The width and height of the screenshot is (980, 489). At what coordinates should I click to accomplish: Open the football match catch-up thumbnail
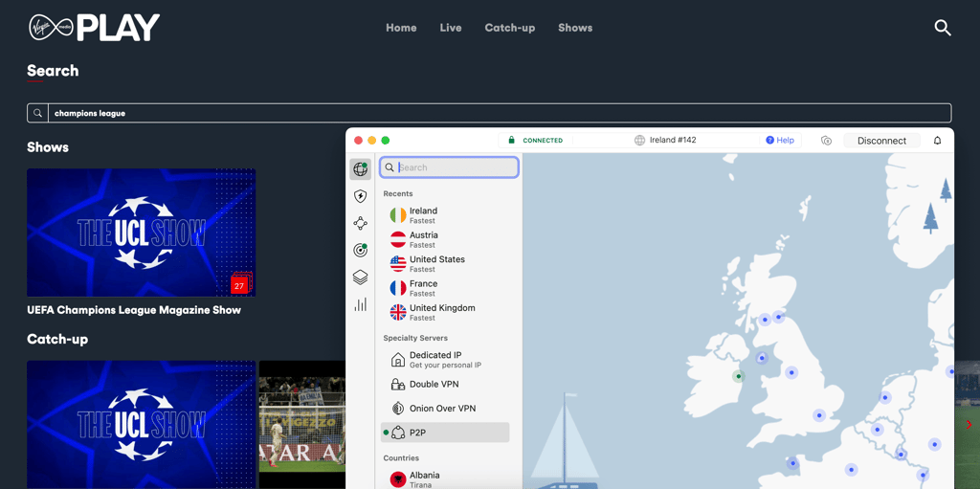[302, 425]
